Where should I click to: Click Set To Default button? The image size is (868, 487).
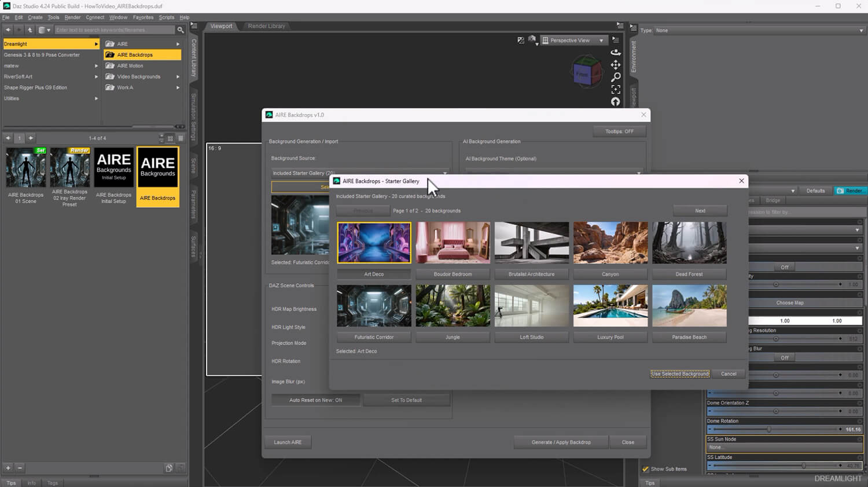pos(406,400)
